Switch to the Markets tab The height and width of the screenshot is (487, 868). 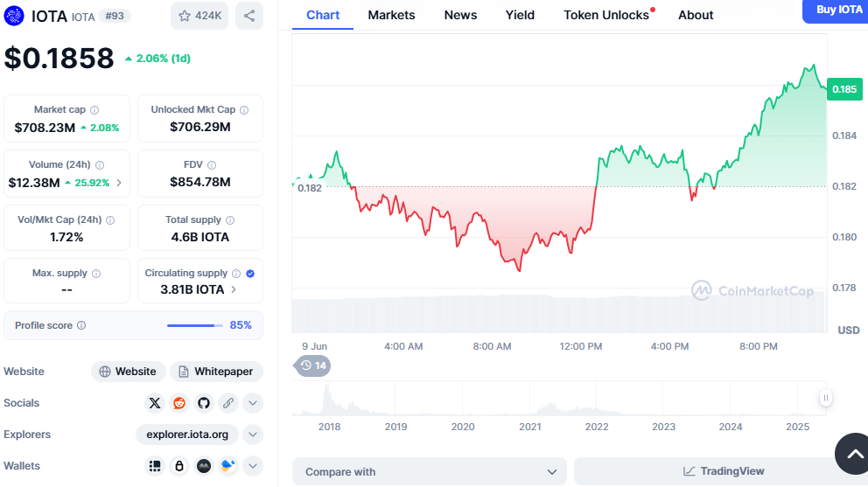(x=391, y=15)
